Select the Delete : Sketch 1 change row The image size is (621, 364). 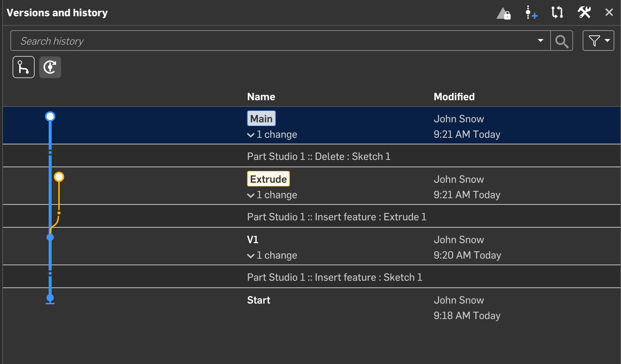311,156
